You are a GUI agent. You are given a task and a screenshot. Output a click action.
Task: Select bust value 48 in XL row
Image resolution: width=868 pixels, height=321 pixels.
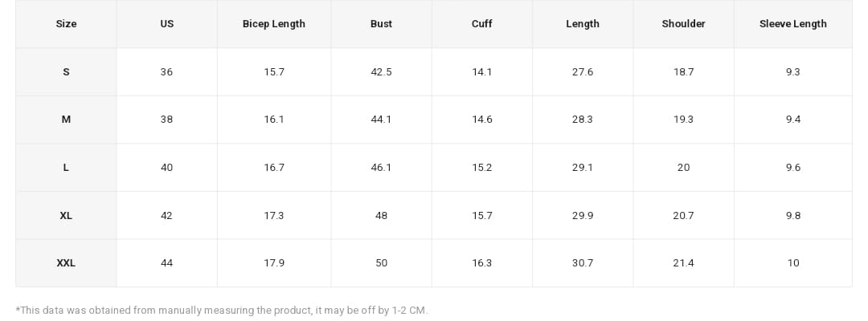(x=381, y=216)
